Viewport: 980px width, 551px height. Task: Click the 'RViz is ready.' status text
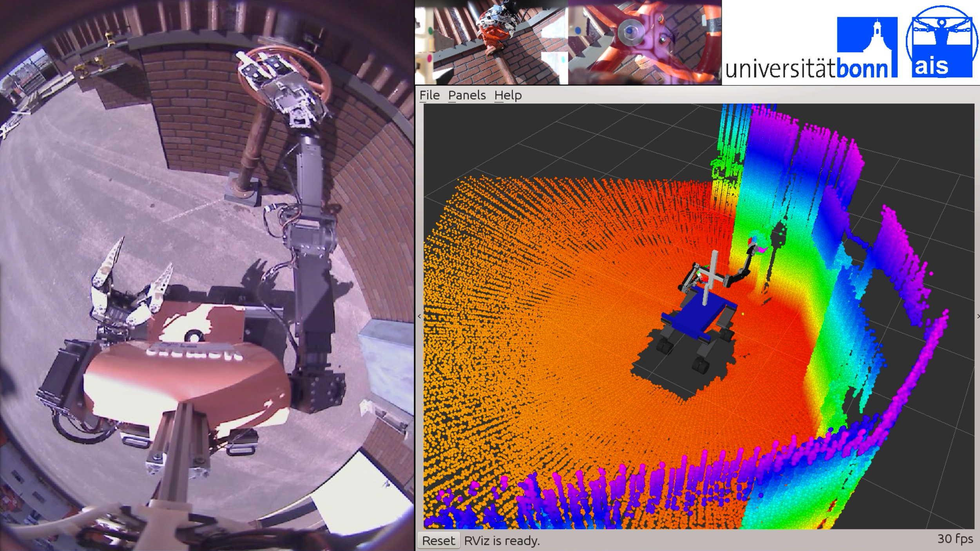pos(502,541)
